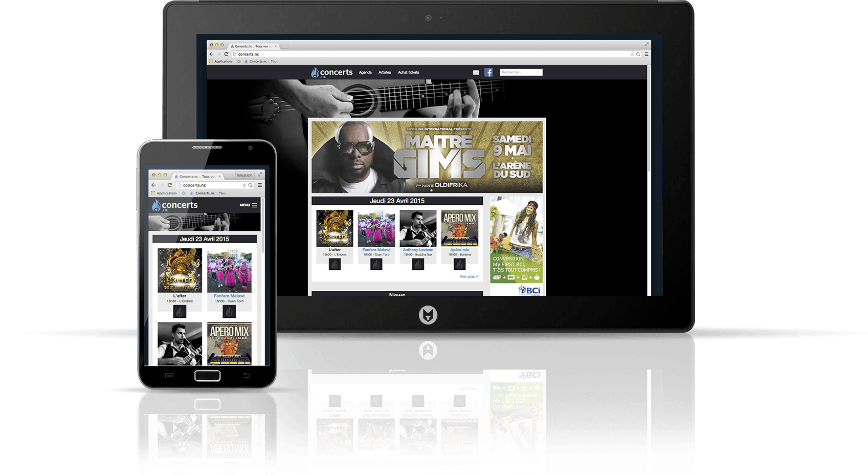This screenshot has width=868, height=475.
Task: Click the lulugraph profile button on the phone browser
Action: click(244, 175)
